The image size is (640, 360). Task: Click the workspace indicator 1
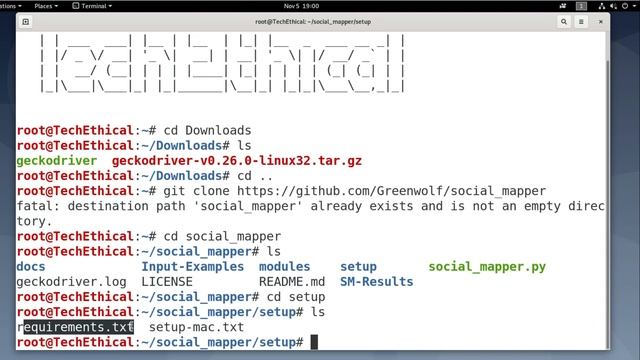click(581, 6)
